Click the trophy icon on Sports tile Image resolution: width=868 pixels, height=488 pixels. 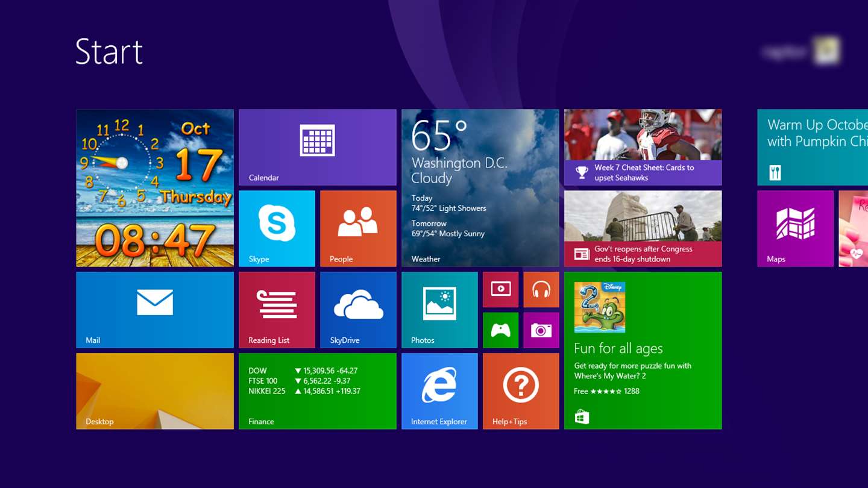582,173
